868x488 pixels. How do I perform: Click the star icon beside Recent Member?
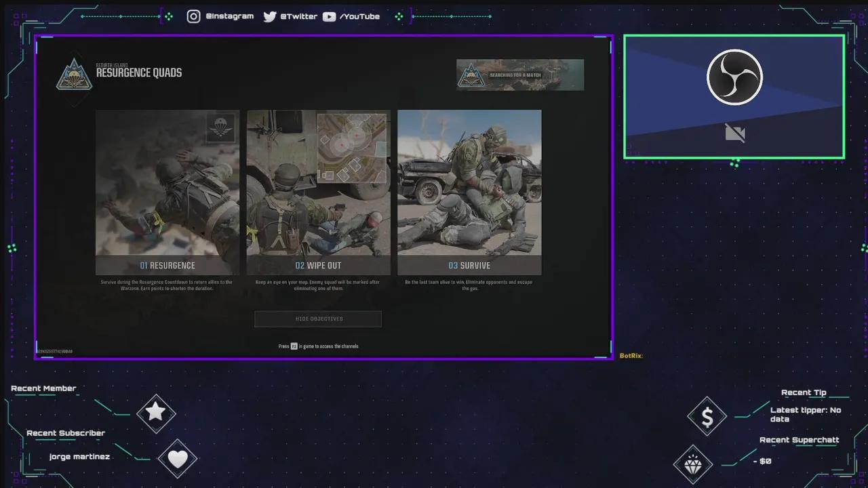pos(156,413)
